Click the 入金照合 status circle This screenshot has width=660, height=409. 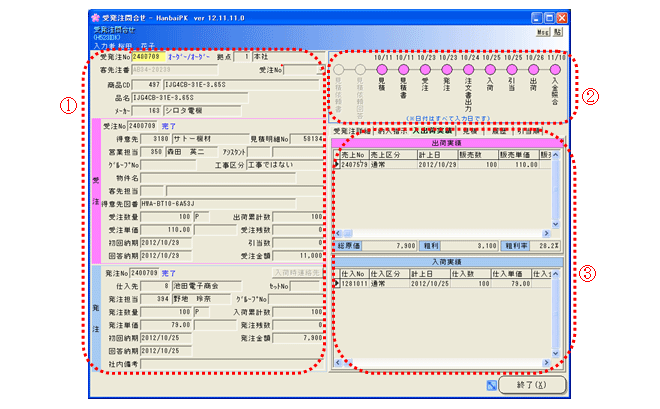click(x=556, y=70)
